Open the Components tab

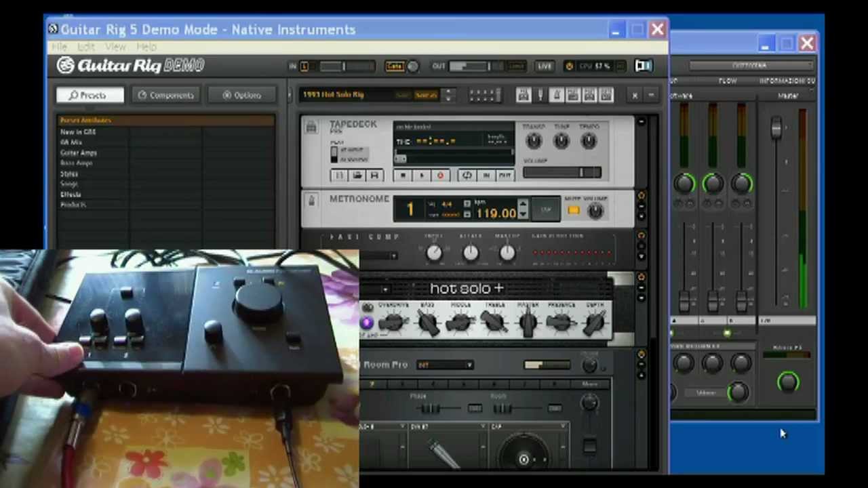click(x=166, y=95)
